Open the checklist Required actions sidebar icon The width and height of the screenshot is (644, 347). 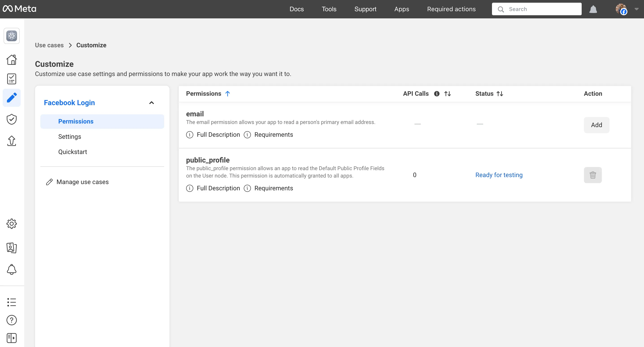point(11,79)
